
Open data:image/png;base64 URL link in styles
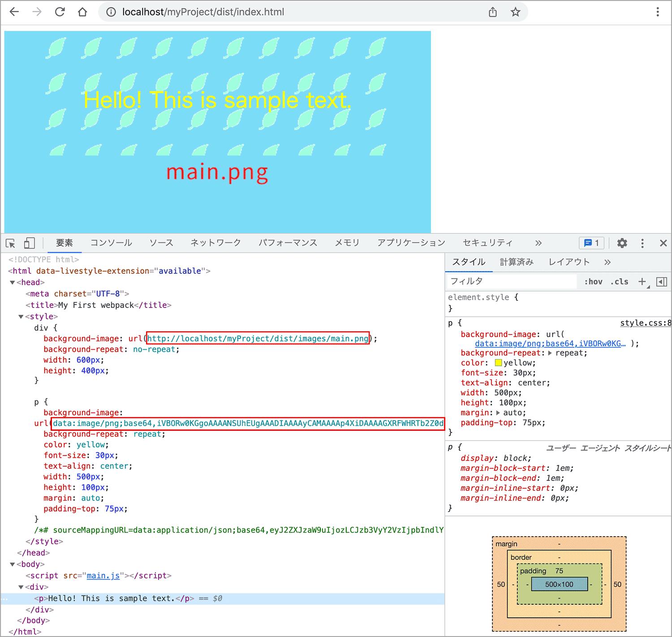[x=550, y=343]
